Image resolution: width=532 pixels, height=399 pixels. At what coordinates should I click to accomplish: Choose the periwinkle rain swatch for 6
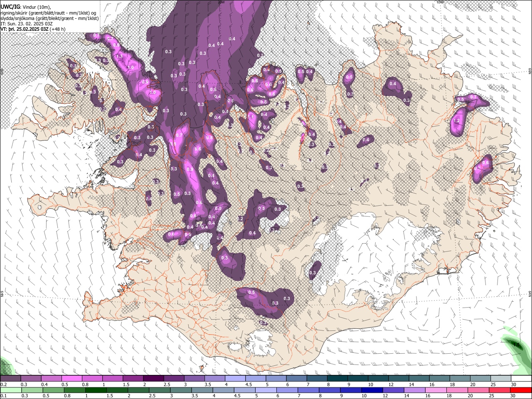[286, 390]
